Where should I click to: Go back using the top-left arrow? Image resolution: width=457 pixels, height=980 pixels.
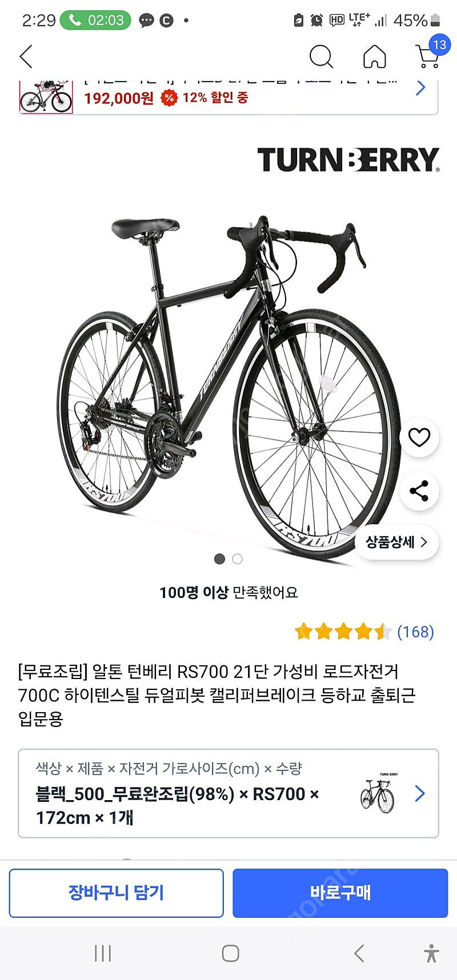[26, 57]
